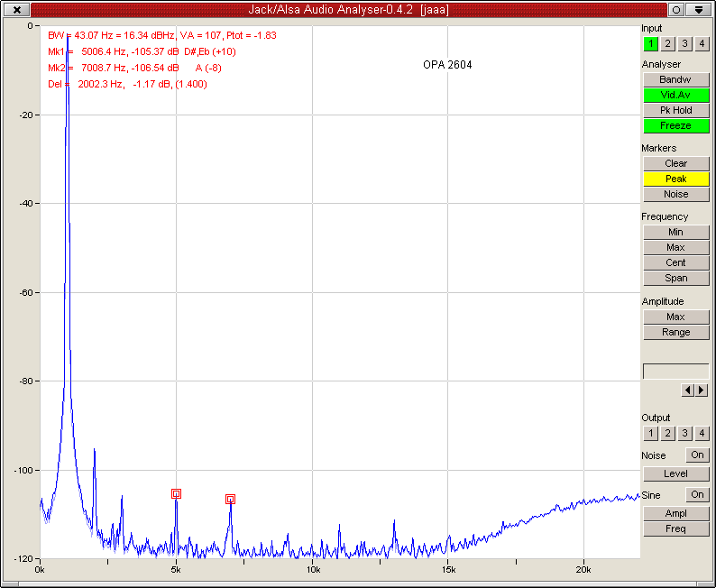Viewport: 716px width, 588px height.
Task: Click the BW = 43.07 Hz readout
Action: click(162, 35)
